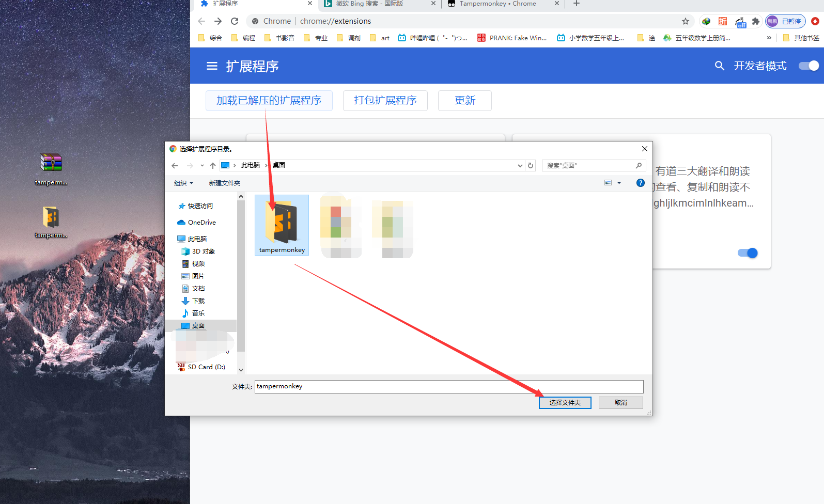This screenshot has width=824, height=504.
Task: Open the 哔哩哔哩 bookmark
Action: point(433,38)
